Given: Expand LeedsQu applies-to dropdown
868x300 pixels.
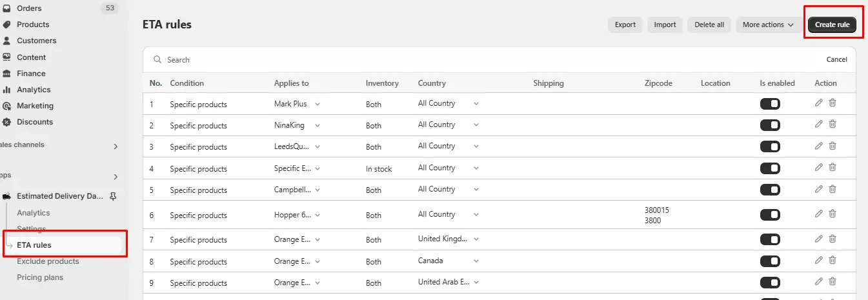Looking at the screenshot, I should coord(317,146).
